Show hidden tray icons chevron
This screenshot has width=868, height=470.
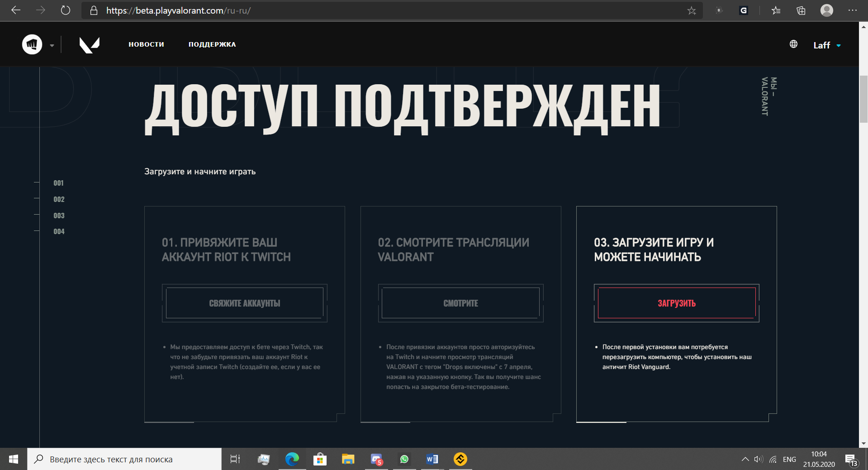[x=745, y=459]
